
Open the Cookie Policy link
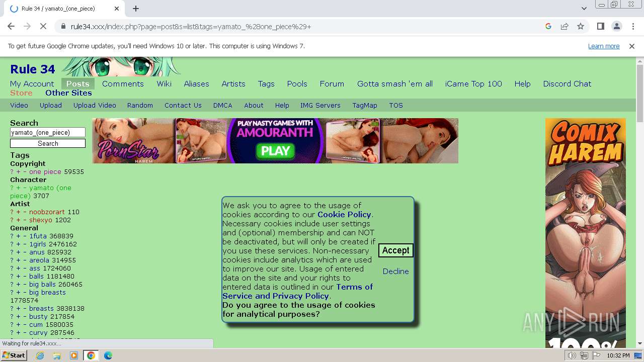point(344,215)
